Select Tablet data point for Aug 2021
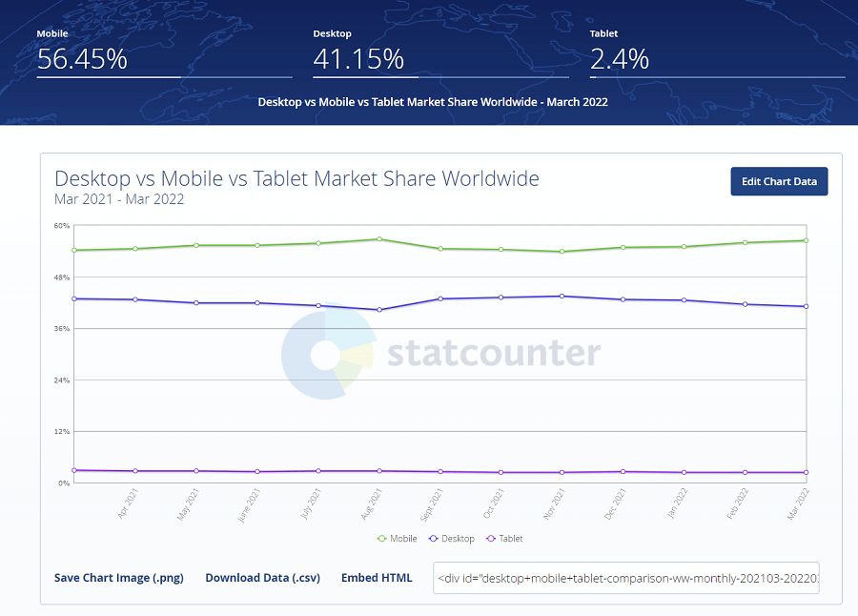Image resolution: width=858 pixels, height=616 pixels. pos(379,471)
